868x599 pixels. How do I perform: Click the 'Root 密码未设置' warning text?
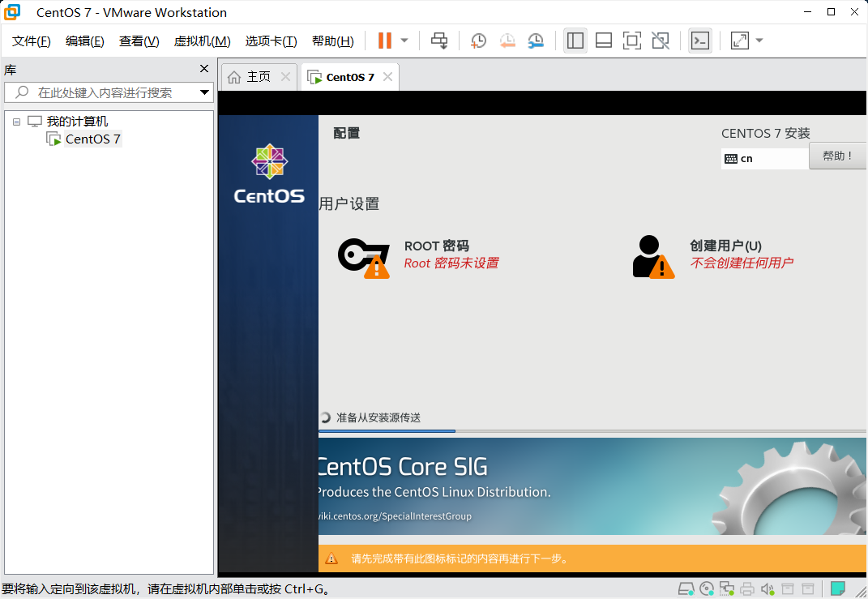point(451,263)
